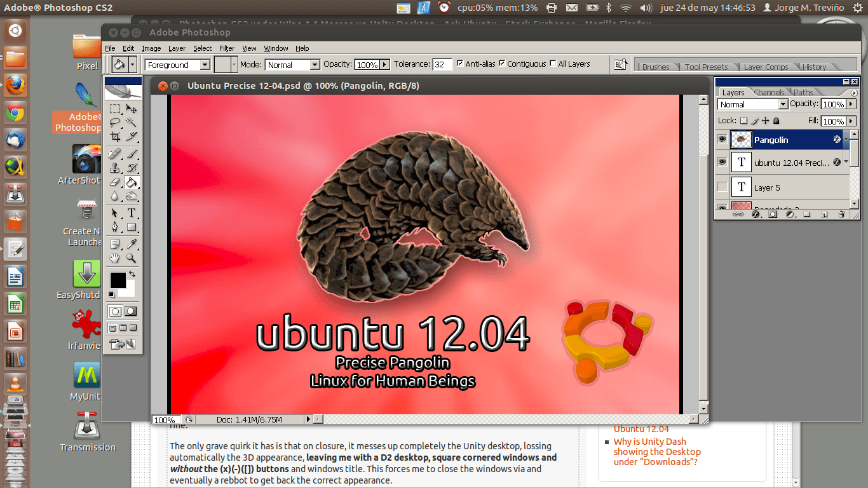Click the foreground color swatch

[x=118, y=280]
